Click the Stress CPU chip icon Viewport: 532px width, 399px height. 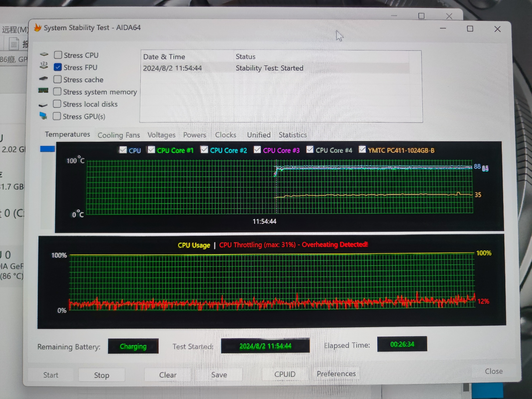[44, 54]
